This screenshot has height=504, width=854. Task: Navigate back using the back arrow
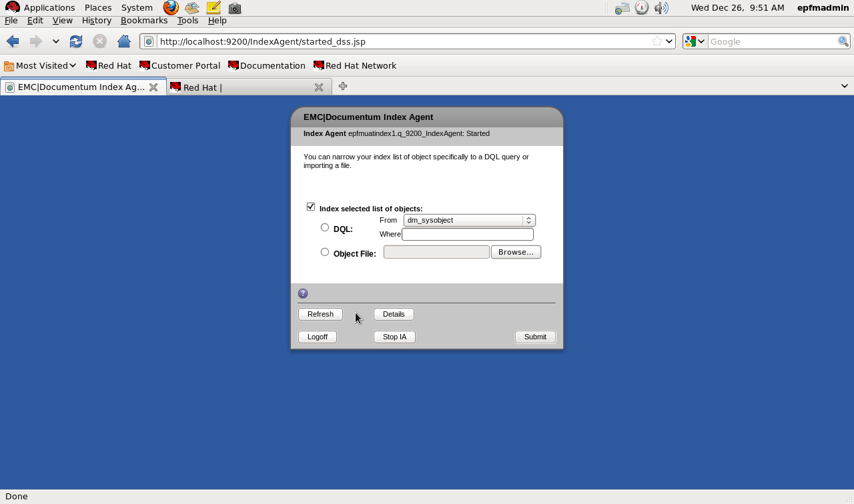12,41
